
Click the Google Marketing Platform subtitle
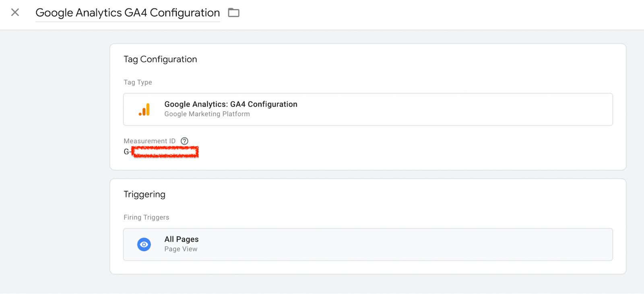[x=207, y=114]
